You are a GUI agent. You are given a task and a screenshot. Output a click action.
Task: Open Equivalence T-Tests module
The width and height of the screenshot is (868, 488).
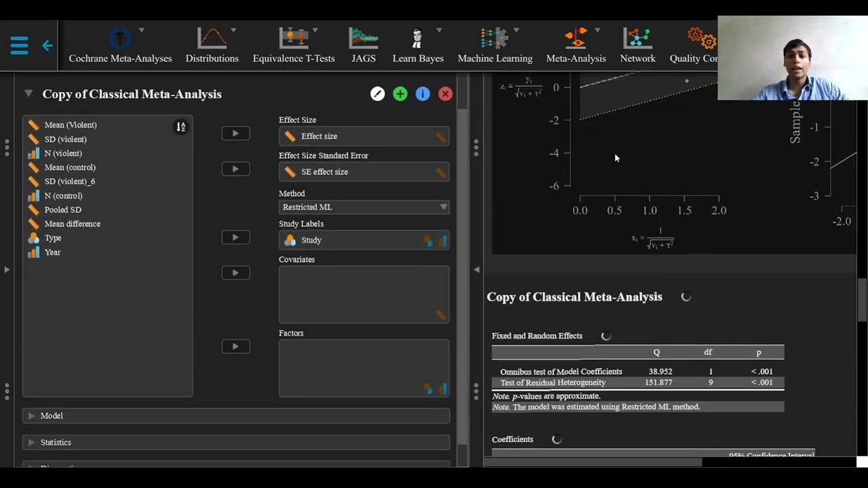click(294, 45)
